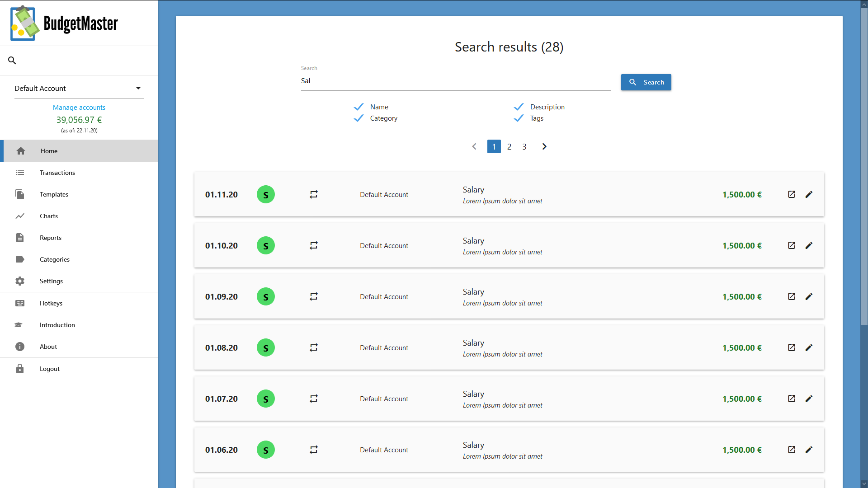868x488 pixels.
Task: Open the Salary 01.08.20 transaction externally
Action: tap(792, 347)
